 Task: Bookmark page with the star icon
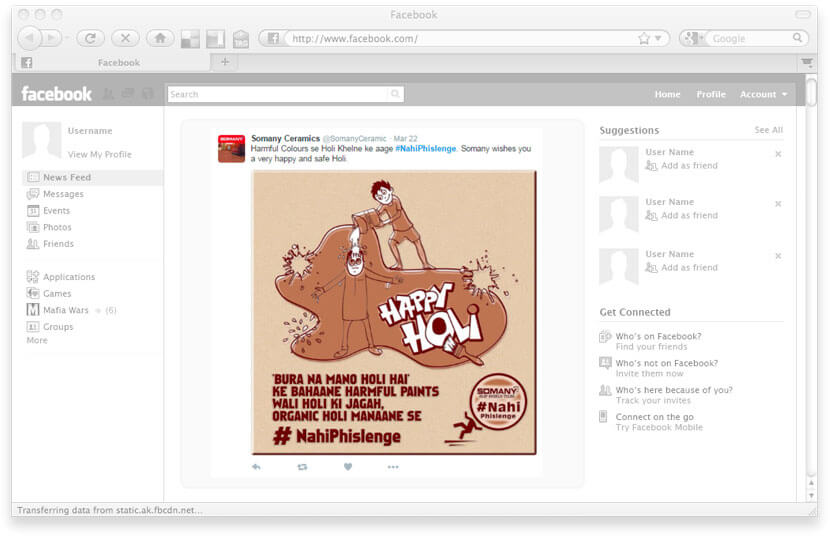[644, 38]
